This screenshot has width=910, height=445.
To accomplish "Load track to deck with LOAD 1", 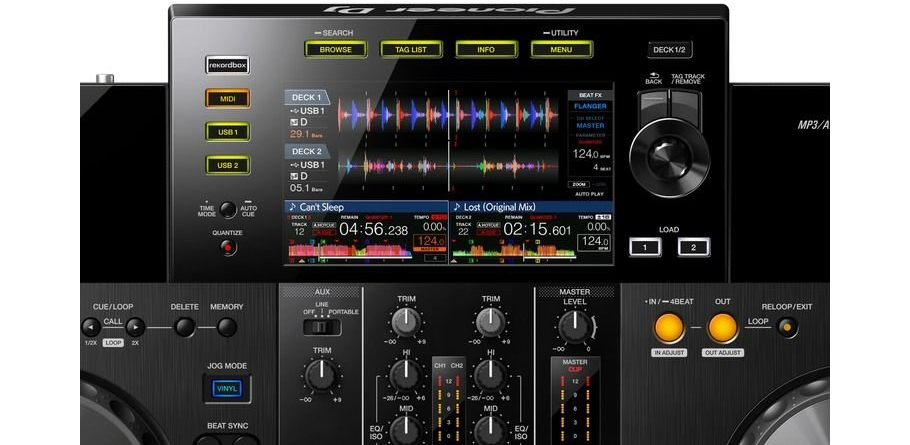I will 645,247.
